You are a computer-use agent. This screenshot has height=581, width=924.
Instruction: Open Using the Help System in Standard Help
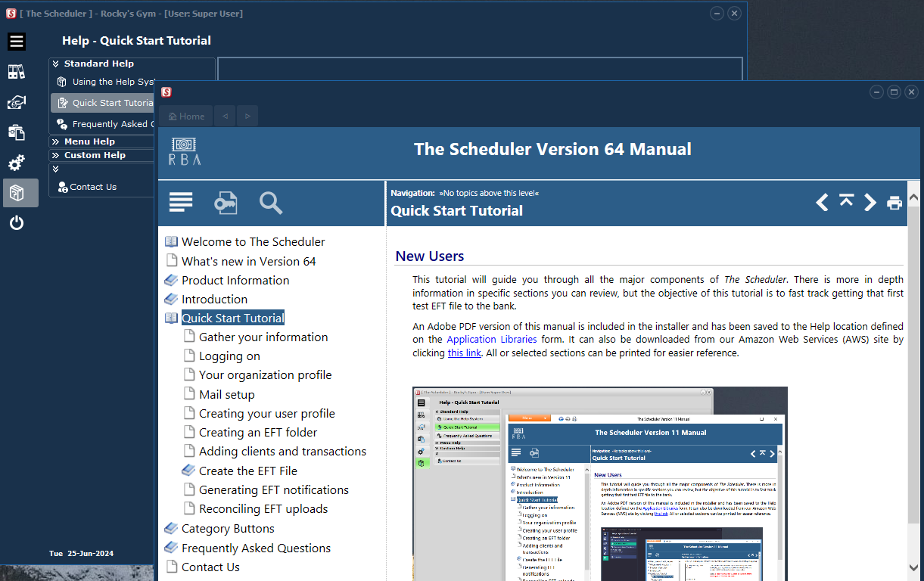pyautogui.click(x=105, y=82)
